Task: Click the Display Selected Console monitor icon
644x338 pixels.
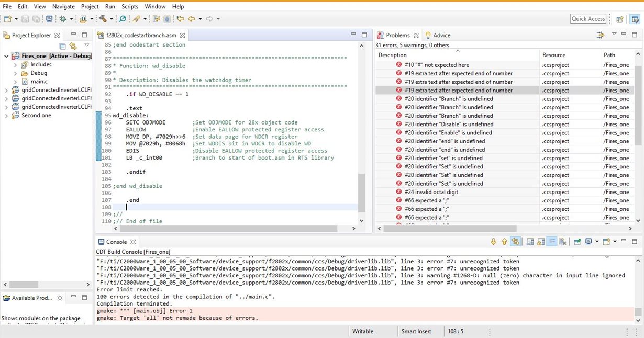Action: coord(589,242)
